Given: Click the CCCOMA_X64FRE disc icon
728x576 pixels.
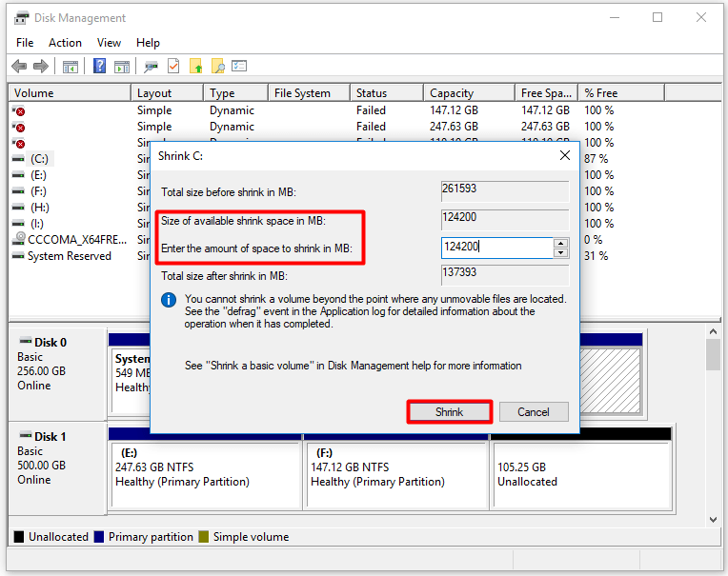Looking at the screenshot, I should [x=19, y=239].
